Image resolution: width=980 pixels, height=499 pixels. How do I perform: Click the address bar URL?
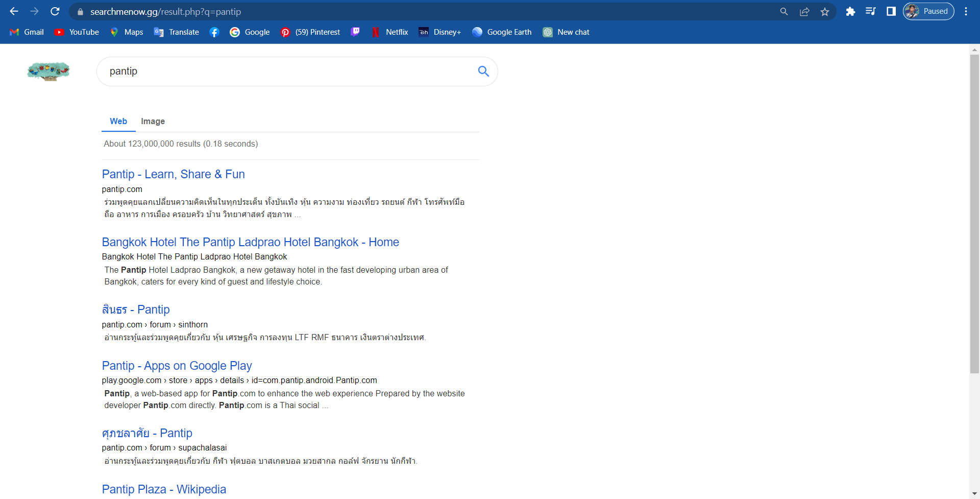[165, 12]
